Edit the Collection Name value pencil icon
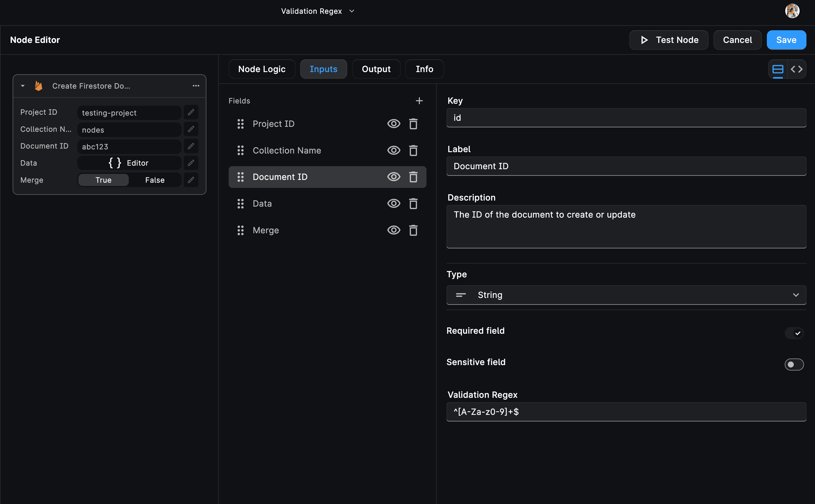 191,129
